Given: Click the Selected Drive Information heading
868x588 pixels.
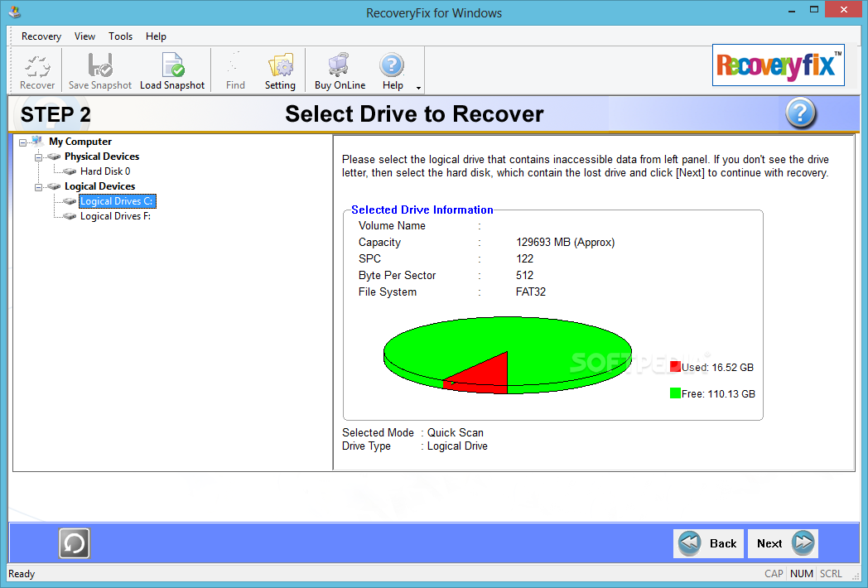Looking at the screenshot, I should [x=422, y=210].
